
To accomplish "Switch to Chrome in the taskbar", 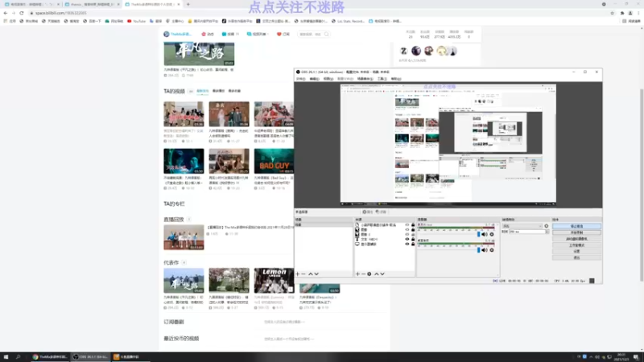I will pyautogui.click(x=49, y=357).
